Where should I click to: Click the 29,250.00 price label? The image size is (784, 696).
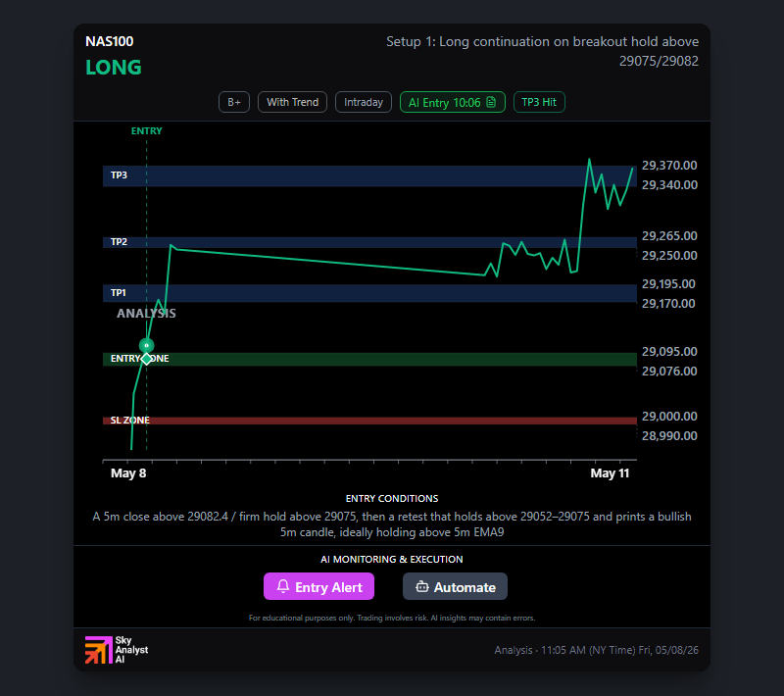669,256
